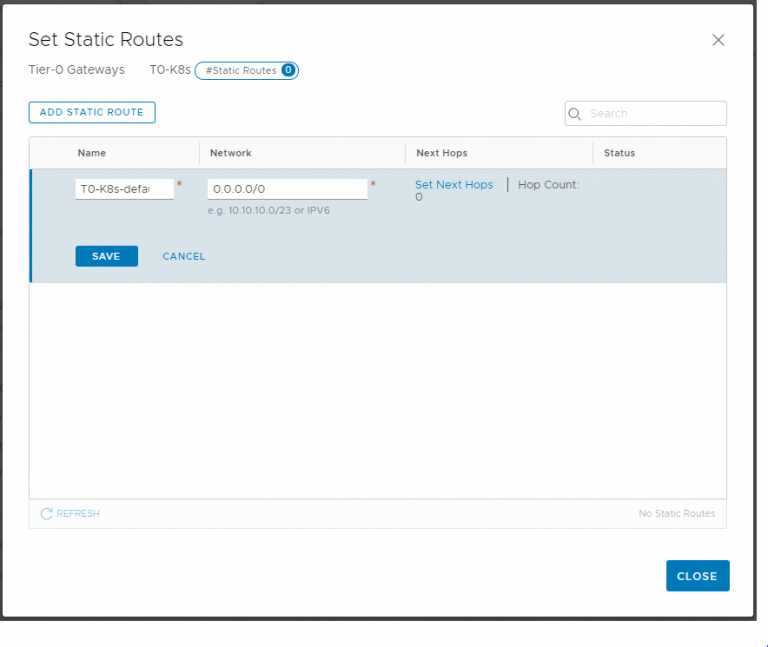Click the #Static Routes tag label
This screenshot has width=768, height=647.
coord(240,70)
